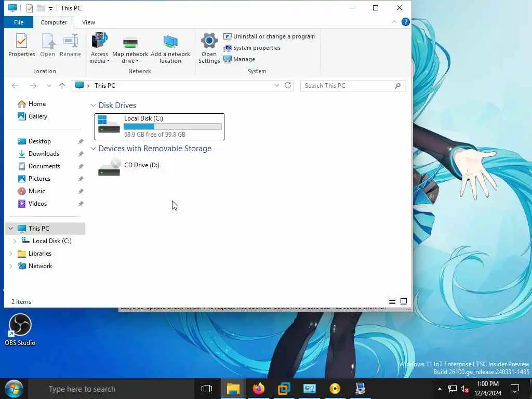Click the C: drive space bar
Viewport: 532px width, 399px height.
(172, 127)
